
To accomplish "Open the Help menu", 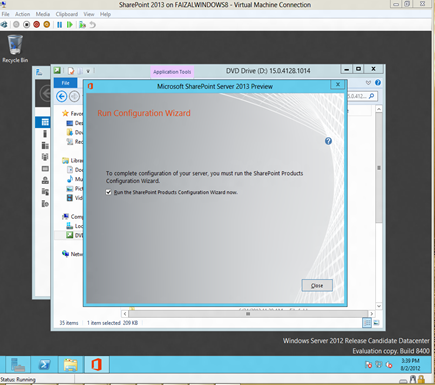I will (105, 14).
